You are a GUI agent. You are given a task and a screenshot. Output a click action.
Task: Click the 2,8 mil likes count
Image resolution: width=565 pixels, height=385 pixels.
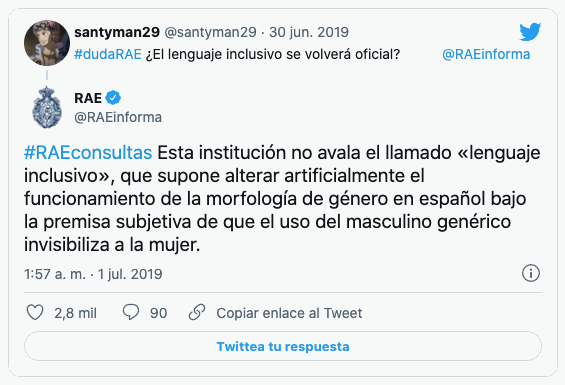76,313
